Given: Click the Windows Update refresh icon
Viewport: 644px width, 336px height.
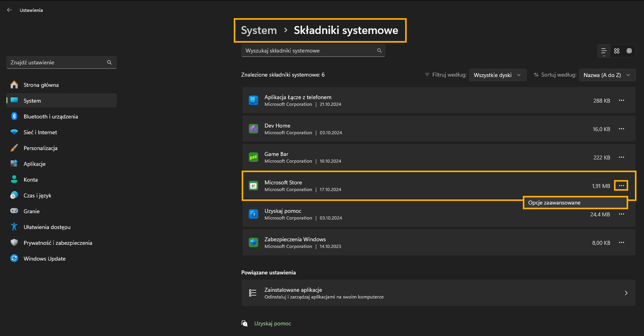Looking at the screenshot, I should coord(14,258).
